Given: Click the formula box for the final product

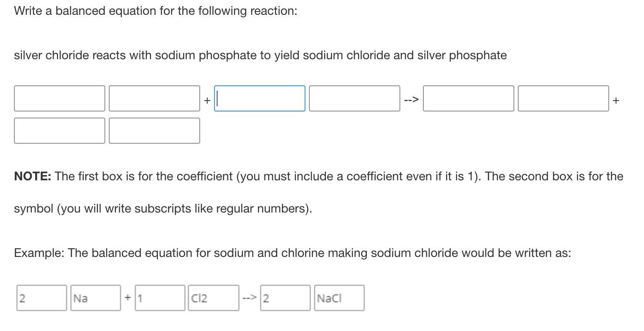Looking at the screenshot, I should [x=154, y=131].
